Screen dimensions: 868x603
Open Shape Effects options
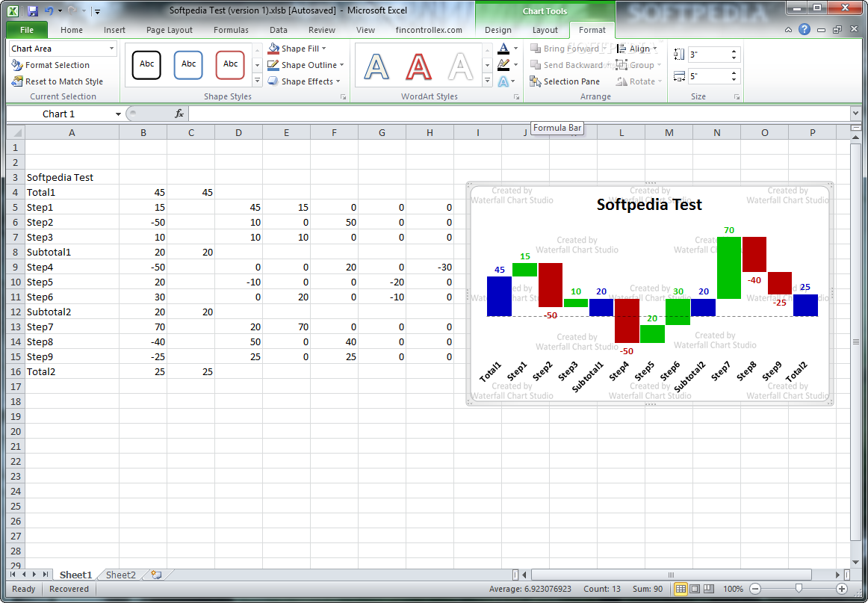pos(303,81)
